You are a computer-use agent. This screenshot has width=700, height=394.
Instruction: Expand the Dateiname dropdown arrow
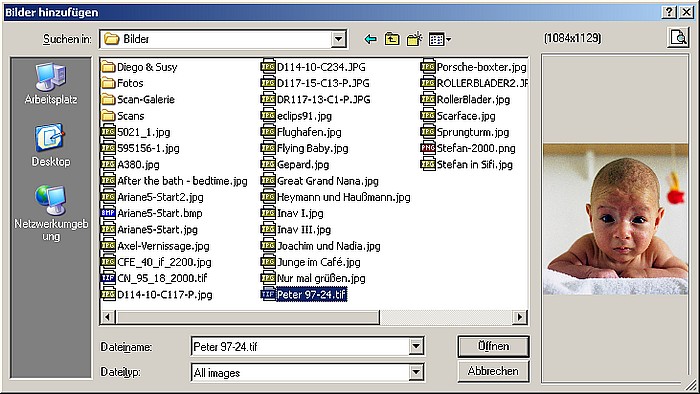point(416,346)
